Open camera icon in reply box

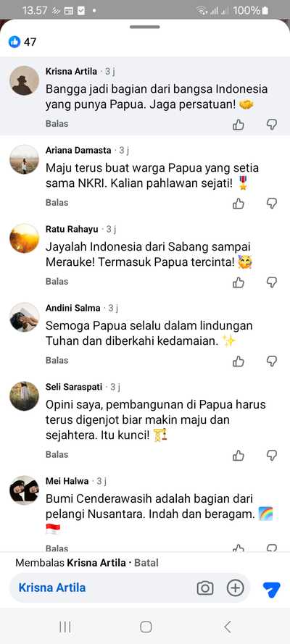pyautogui.click(x=205, y=588)
